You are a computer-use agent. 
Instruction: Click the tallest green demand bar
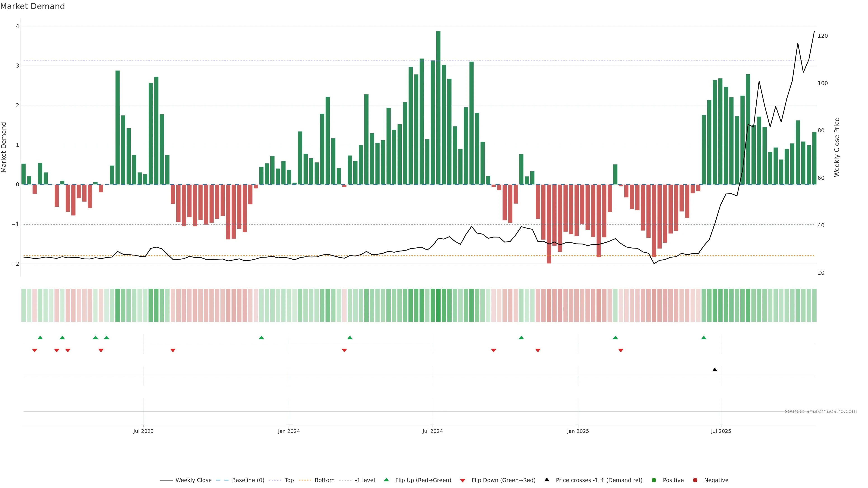coord(438,108)
